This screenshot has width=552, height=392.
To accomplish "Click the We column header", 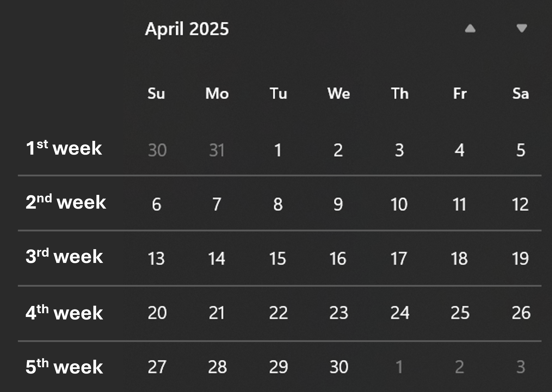I will click(x=338, y=93).
